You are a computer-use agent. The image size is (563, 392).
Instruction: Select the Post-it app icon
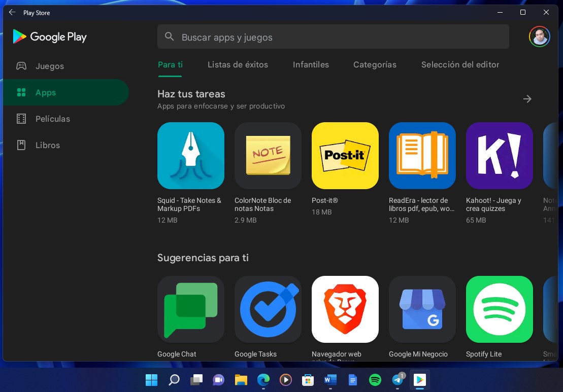[x=345, y=156]
